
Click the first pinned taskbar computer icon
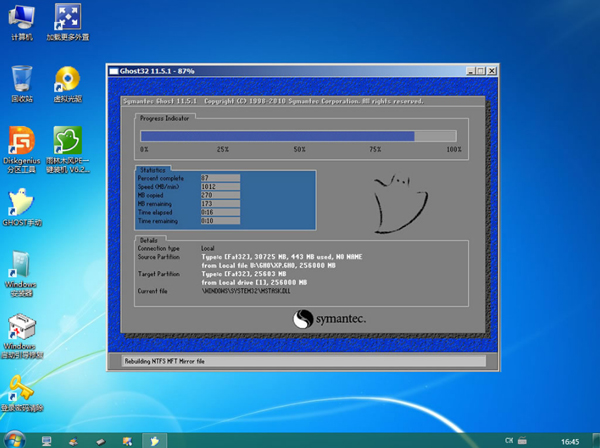(46, 440)
